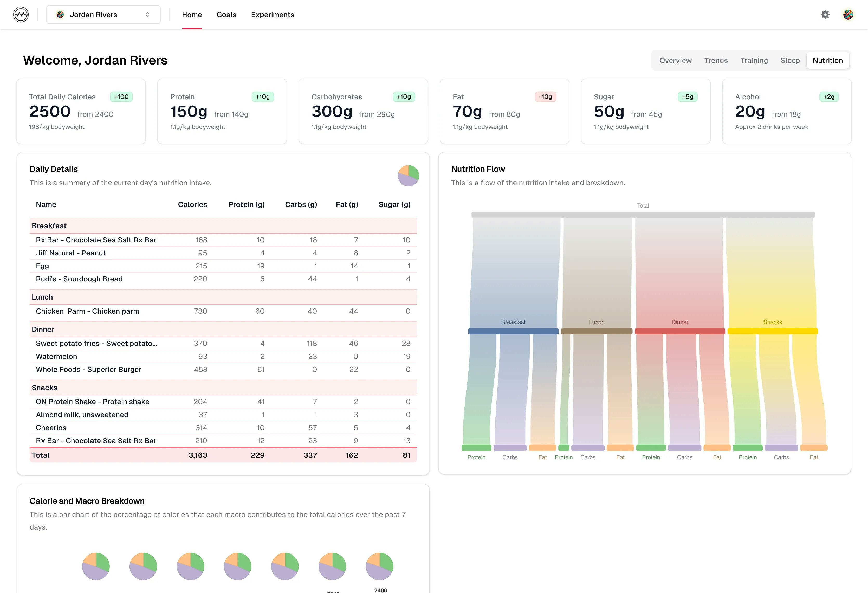Click the first pie in Macro Breakdown
The image size is (868, 593).
click(96, 566)
